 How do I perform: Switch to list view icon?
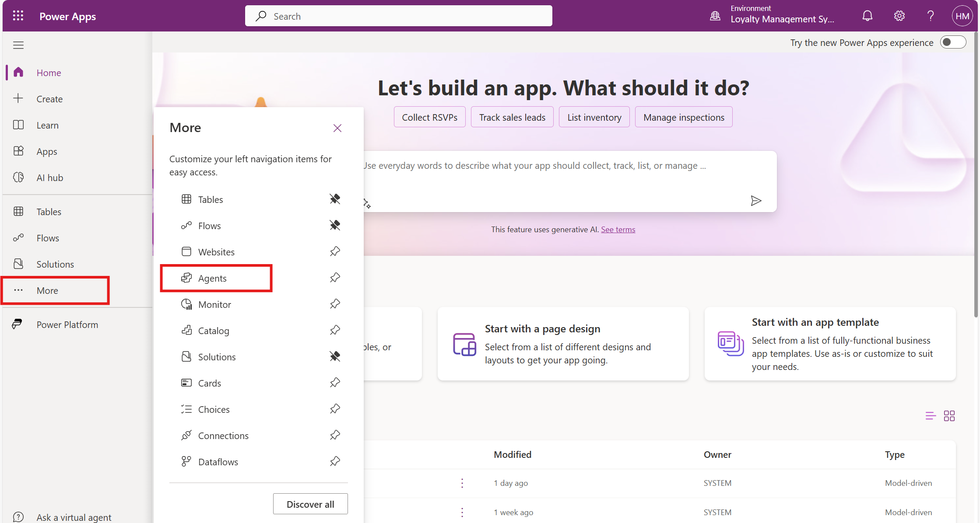[930, 416]
